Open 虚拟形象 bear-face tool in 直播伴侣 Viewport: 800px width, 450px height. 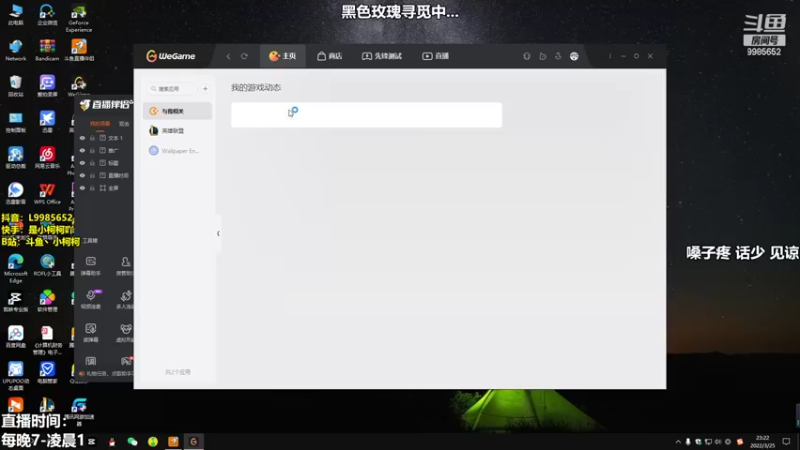coord(126,332)
